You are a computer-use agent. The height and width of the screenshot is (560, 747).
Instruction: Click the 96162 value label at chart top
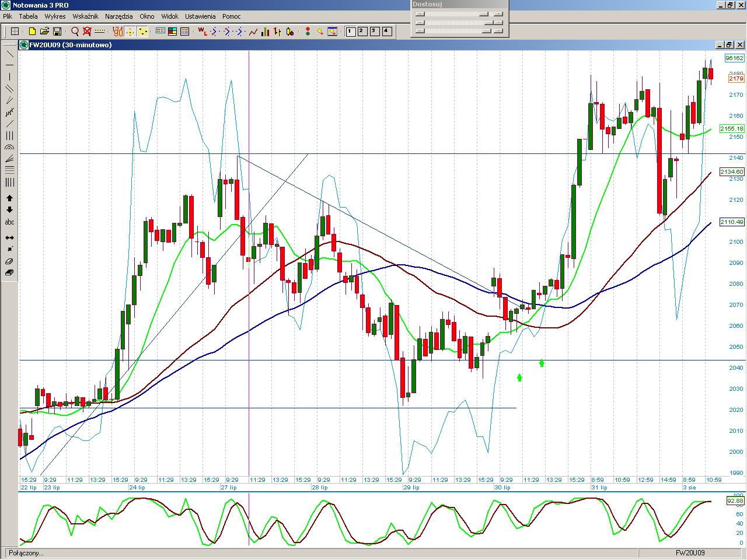(x=734, y=58)
